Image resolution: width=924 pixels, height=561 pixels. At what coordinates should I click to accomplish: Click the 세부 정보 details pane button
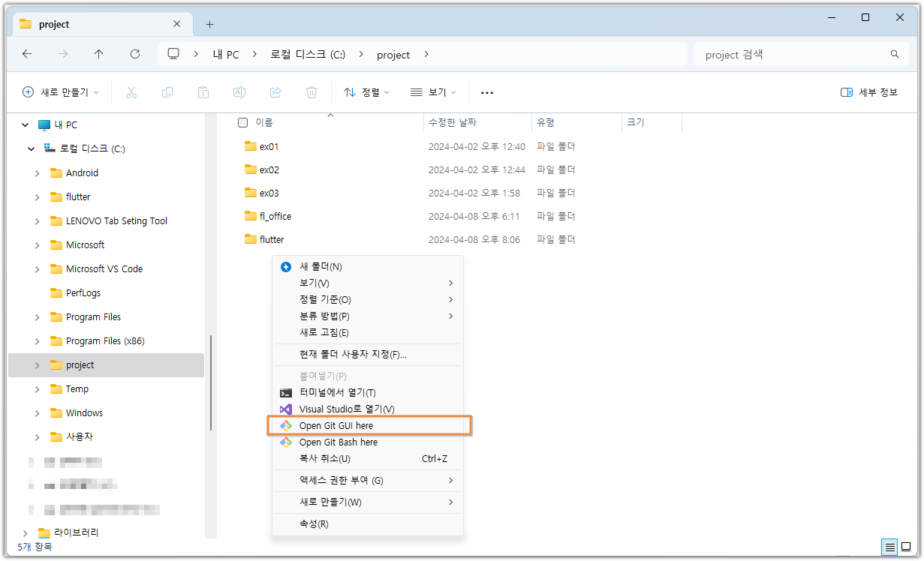(869, 92)
